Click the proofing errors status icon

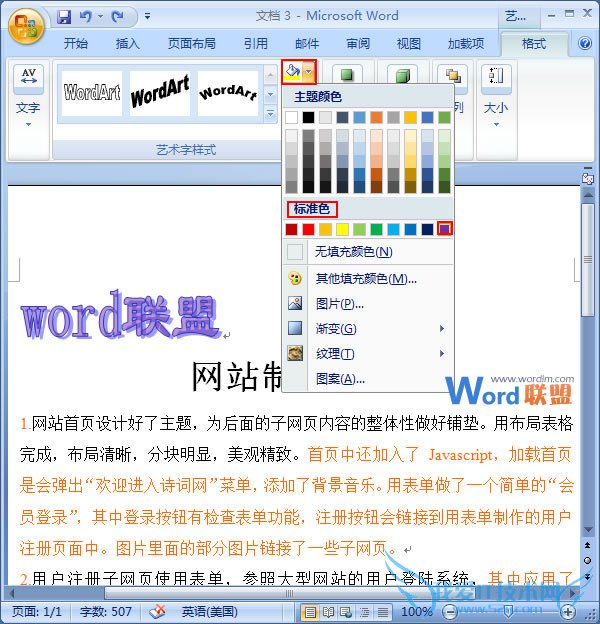click(x=157, y=612)
